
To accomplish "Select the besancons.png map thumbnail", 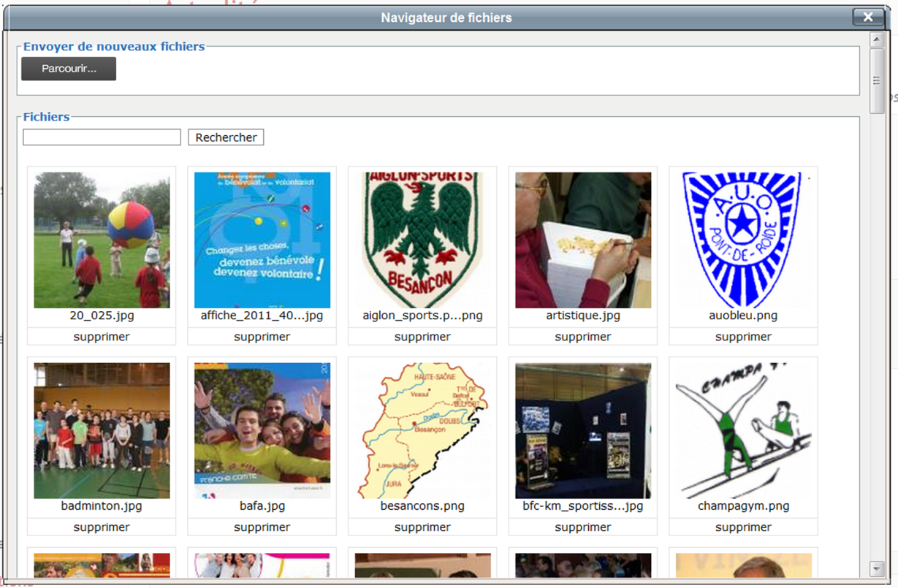I will (422, 430).
